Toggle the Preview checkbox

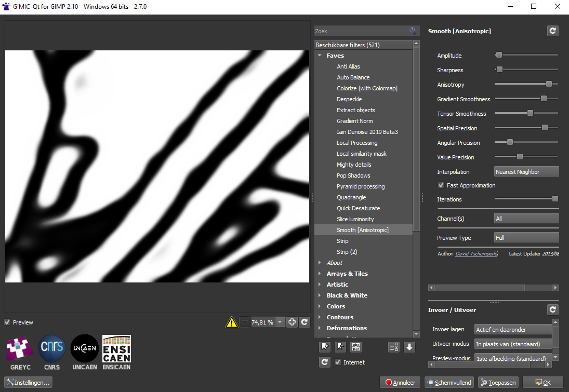click(x=7, y=322)
